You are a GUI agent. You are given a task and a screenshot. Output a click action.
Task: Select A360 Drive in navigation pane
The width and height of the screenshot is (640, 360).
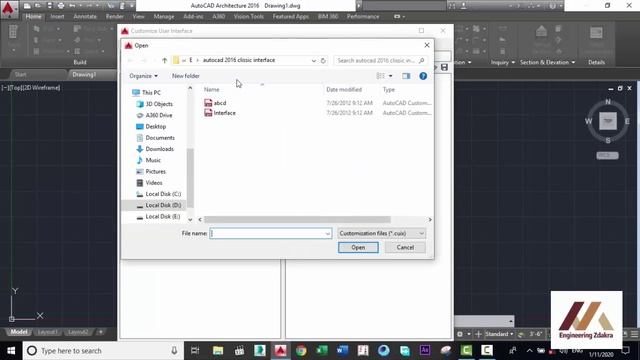coord(154,116)
